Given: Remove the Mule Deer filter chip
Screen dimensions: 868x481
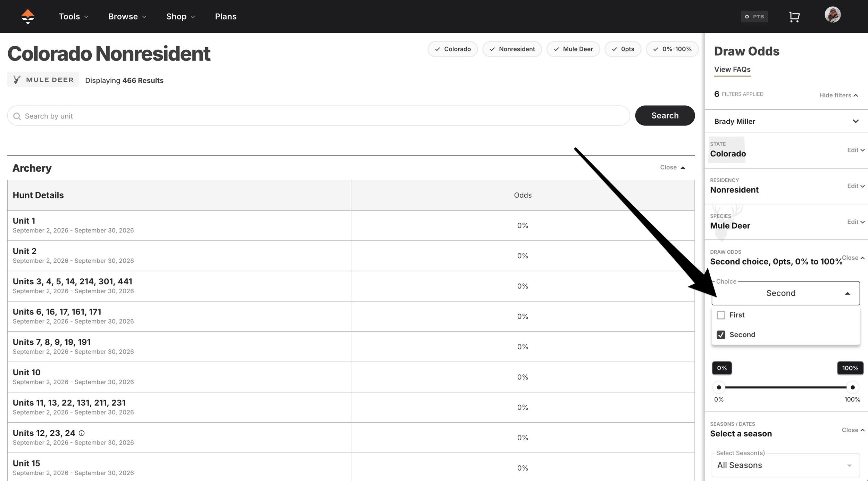Looking at the screenshot, I should tap(573, 49).
